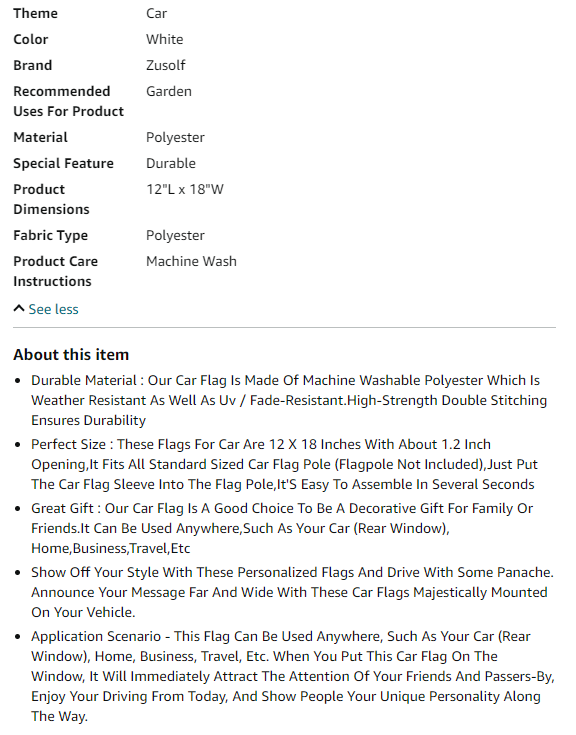Collapse details with the See less chevron

point(19,308)
